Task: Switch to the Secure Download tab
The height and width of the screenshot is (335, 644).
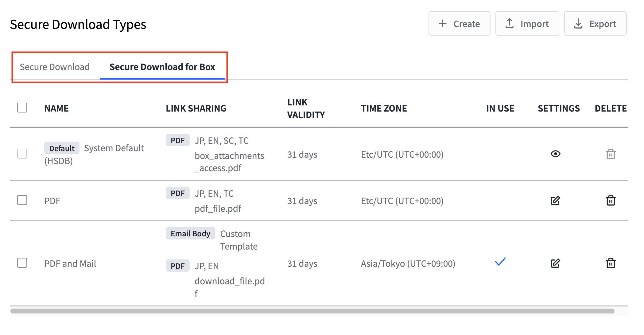Action: pos(55,67)
